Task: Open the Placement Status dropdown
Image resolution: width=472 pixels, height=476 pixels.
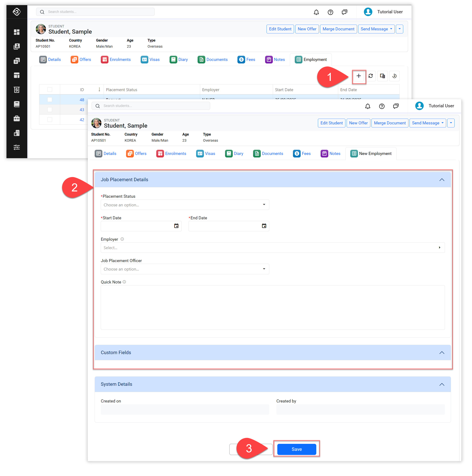Action: point(185,205)
